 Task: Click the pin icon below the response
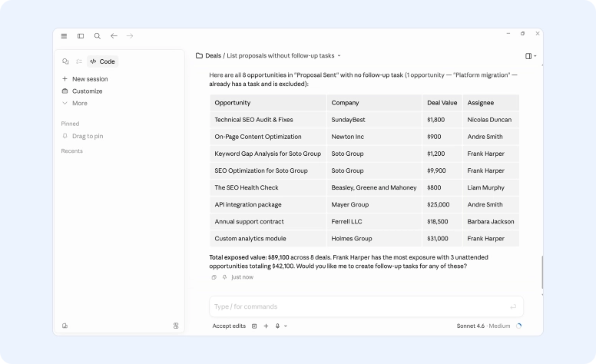[x=224, y=277]
